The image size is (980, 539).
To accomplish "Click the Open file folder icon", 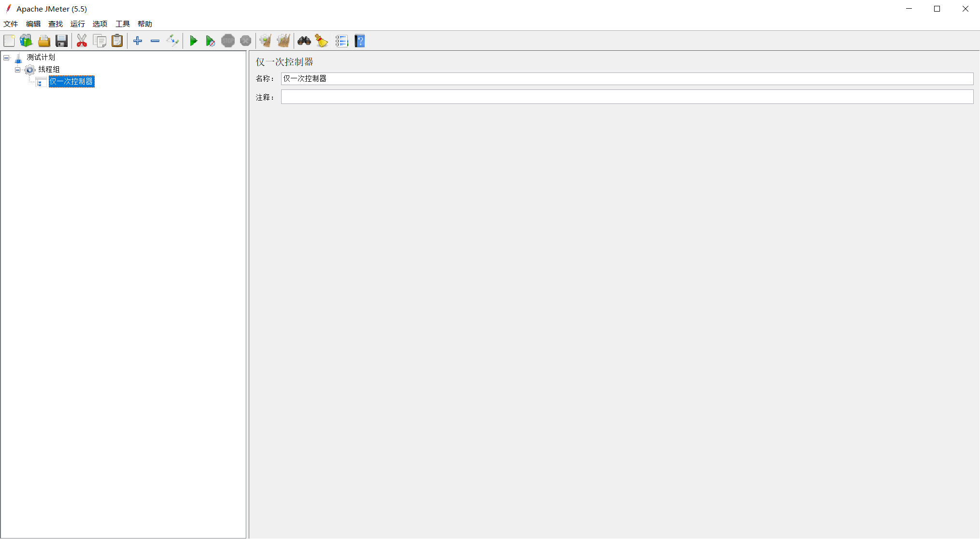I will (x=44, y=41).
